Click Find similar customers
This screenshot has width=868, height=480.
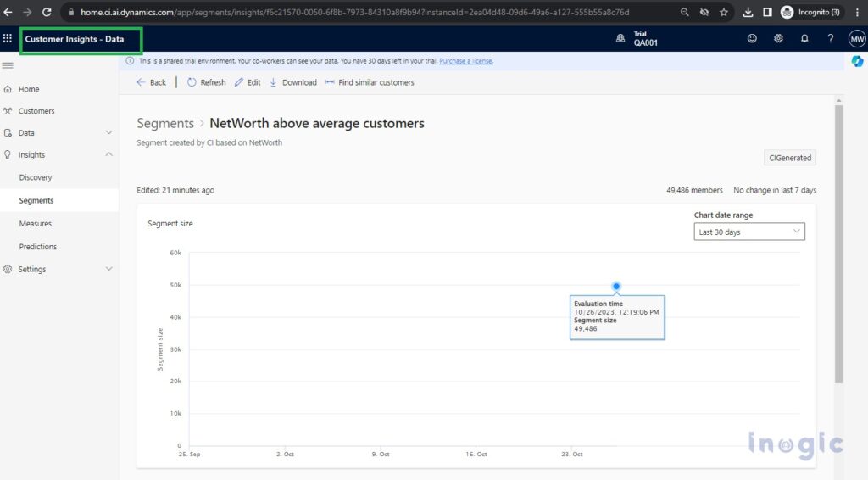click(370, 82)
